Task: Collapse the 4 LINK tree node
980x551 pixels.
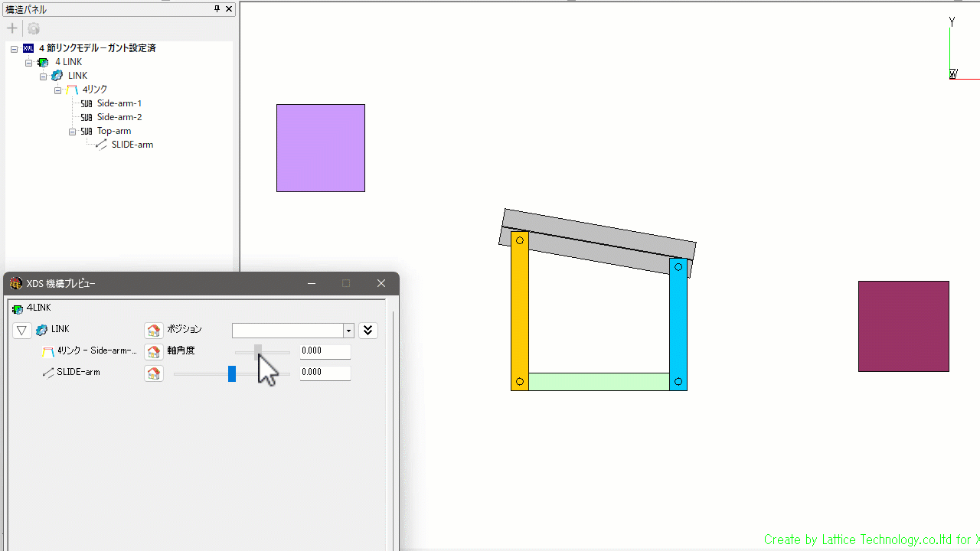Action: [29, 62]
